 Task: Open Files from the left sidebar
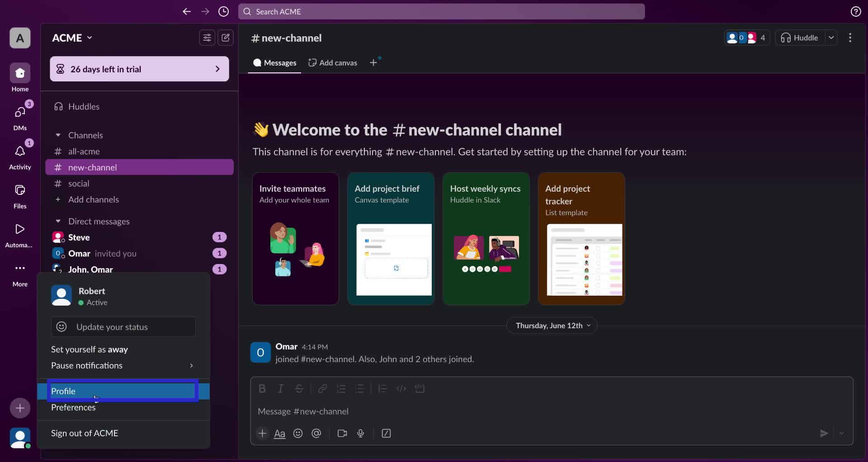(19, 195)
